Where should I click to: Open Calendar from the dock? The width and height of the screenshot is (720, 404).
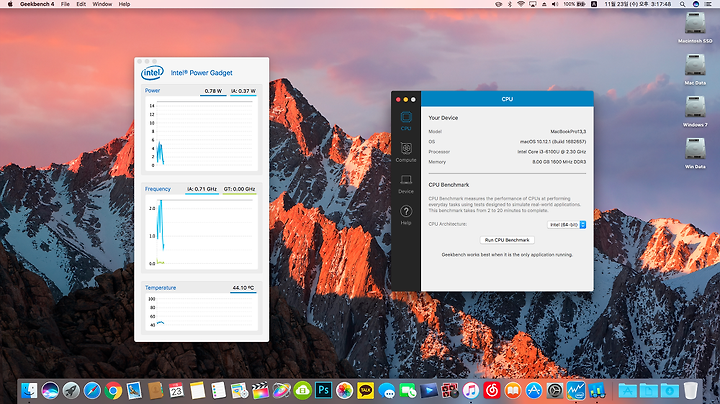(176, 391)
